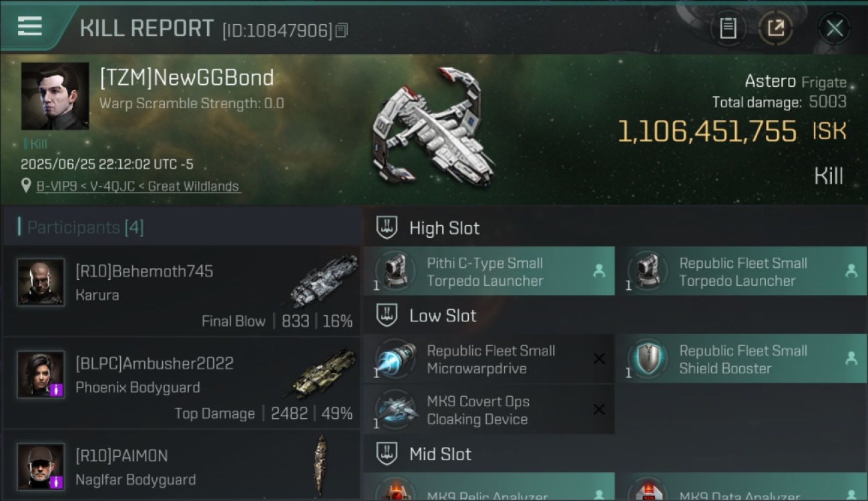This screenshot has width=868, height=501.
Task: Select Pithi C-Type Small Torpedo Launcher
Action: 489,271
